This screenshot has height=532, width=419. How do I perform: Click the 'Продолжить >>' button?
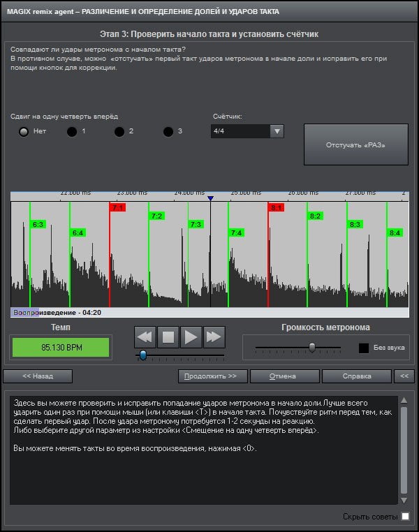coord(213,376)
